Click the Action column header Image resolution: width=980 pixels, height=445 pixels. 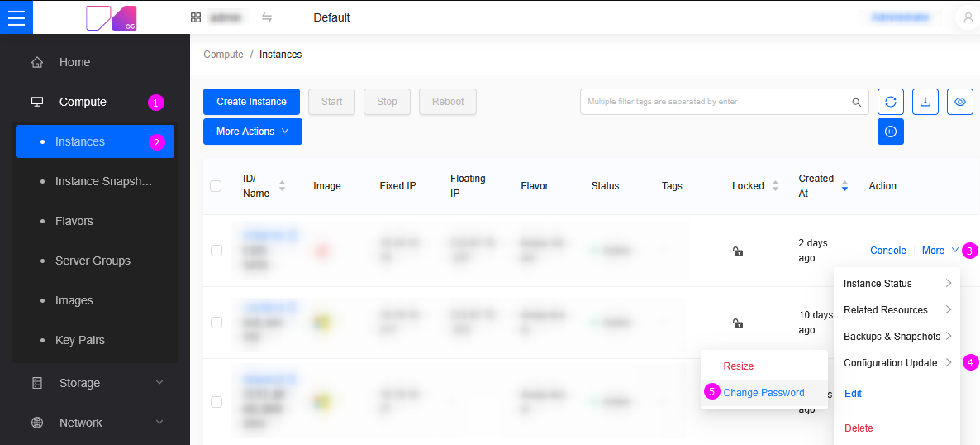(882, 186)
